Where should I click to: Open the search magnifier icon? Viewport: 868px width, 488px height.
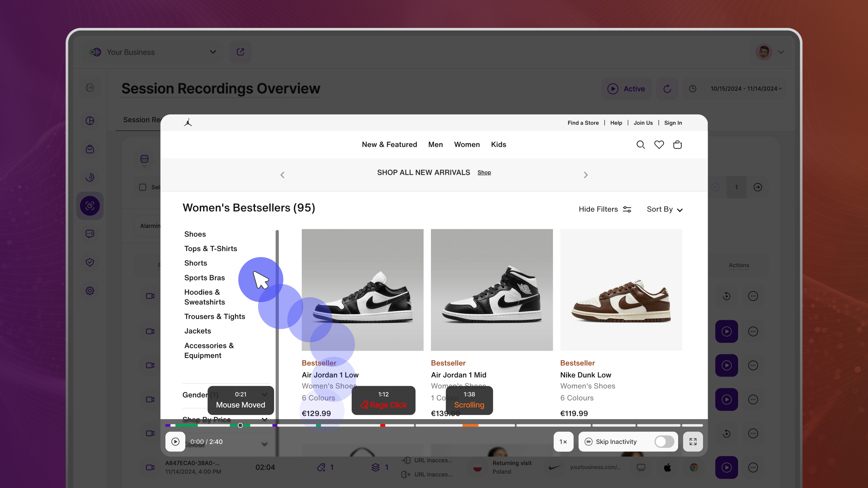pyautogui.click(x=640, y=145)
